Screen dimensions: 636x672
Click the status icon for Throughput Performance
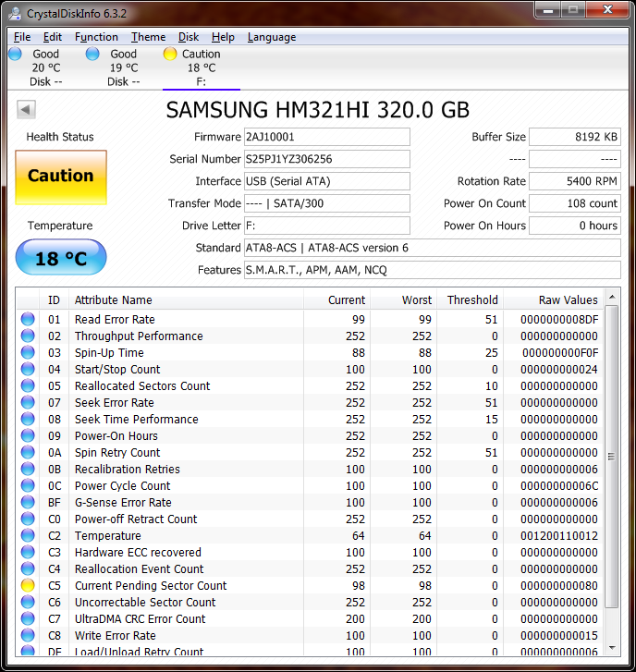(28, 336)
